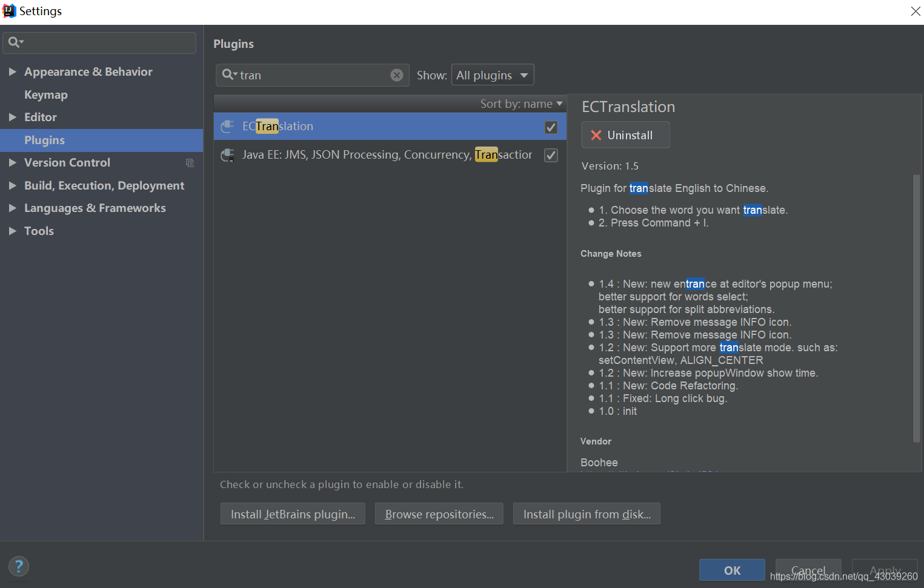This screenshot has width=924, height=588.
Task: Click the magnifier icon in the plugin search
Action: (229, 74)
